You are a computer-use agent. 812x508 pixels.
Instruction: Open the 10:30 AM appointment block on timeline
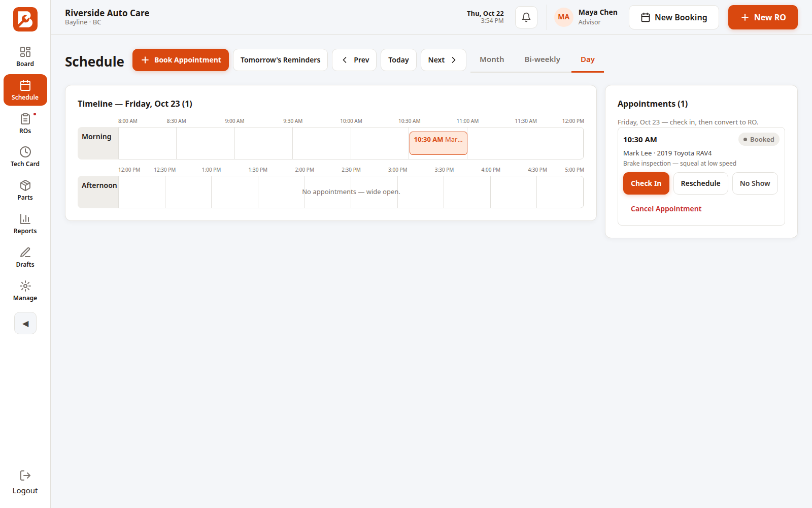pyautogui.click(x=438, y=143)
